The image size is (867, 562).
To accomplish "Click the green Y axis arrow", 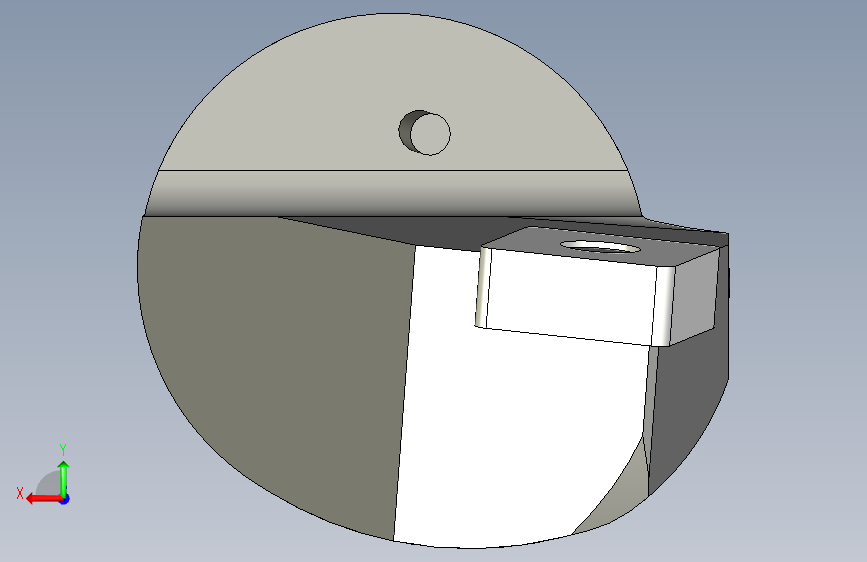I will pos(64,479).
